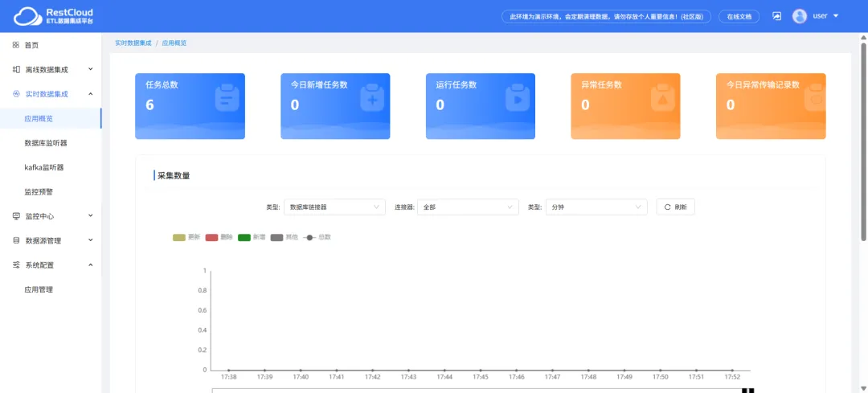Screen dimensions: 868x393
Task: Expand the 监控中心 menu chevron
Action: click(x=91, y=216)
